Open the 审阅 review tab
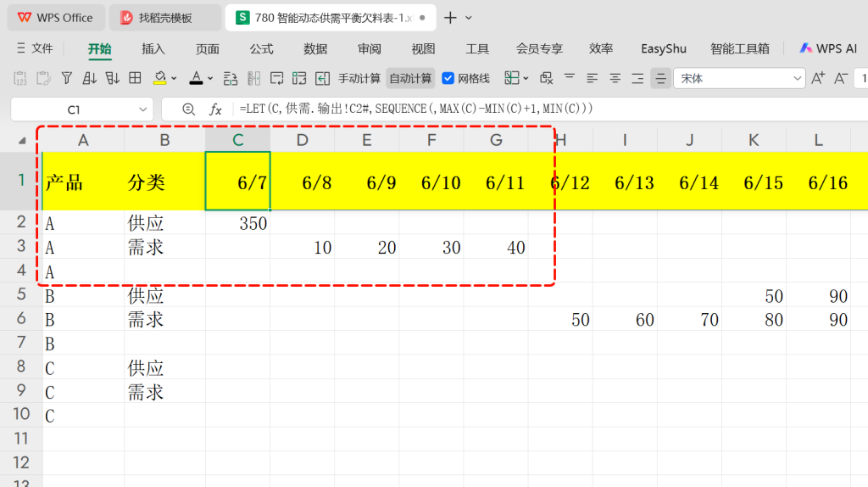 coord(370,48)
